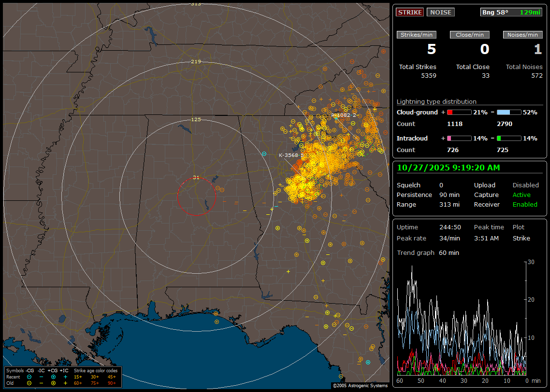Click the recent negative cloud-ground legend symbol
550x392 pixels.
click(x=29, y=377)
